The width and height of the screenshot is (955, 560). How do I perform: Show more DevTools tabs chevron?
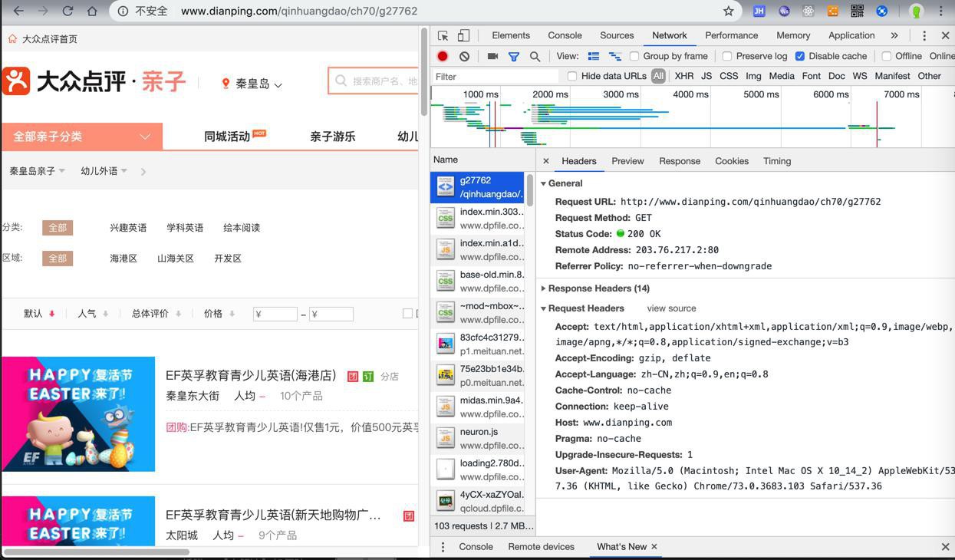894,35
